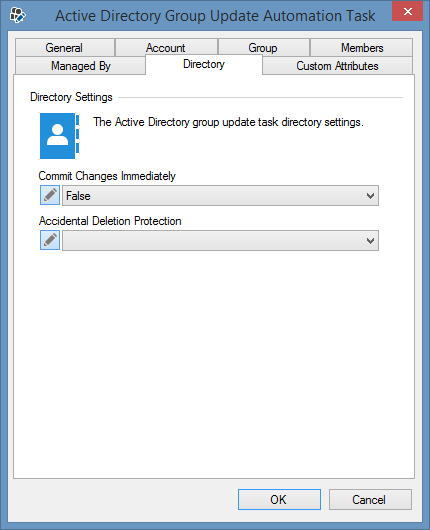Click the empty Accidental Deletion Protection field

coord(220,241)
